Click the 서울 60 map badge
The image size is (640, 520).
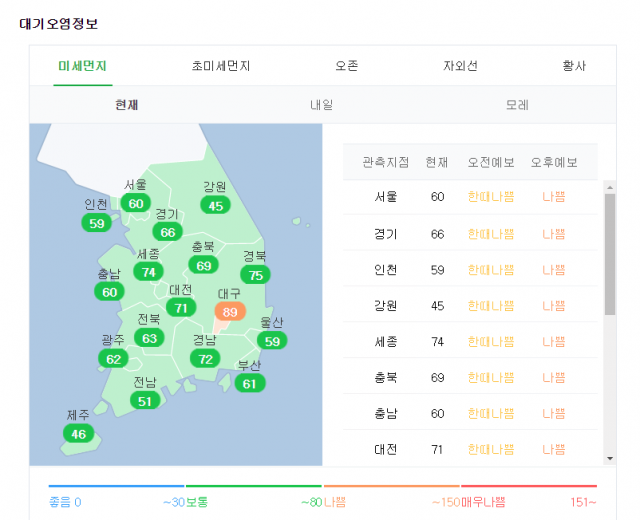[x=136, y=203]
